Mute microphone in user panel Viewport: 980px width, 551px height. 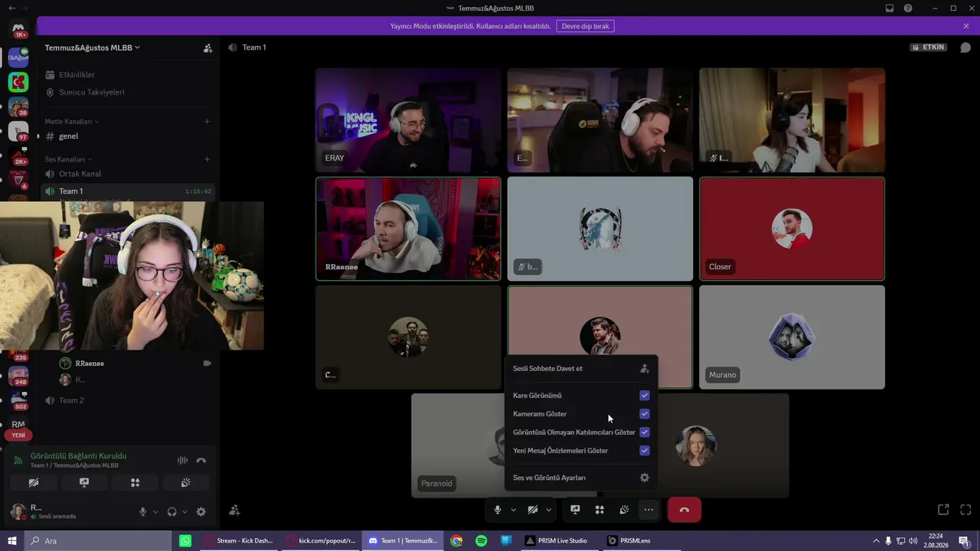[x=142, y=512]
